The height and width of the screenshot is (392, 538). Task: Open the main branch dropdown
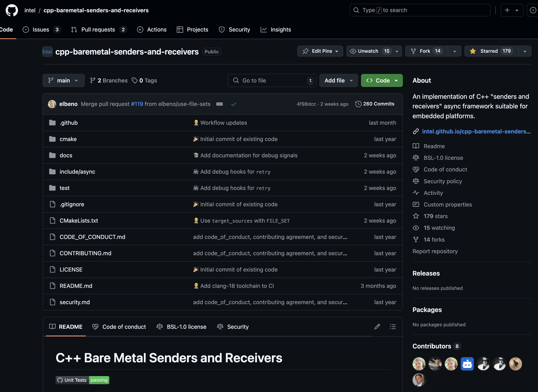click(x=63, y=80)
